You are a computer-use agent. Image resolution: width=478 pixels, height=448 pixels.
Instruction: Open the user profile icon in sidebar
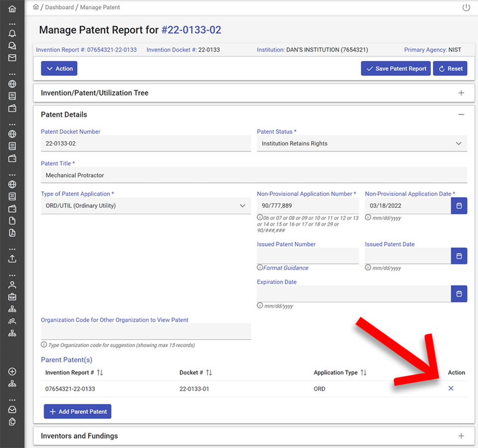[12, 285]
